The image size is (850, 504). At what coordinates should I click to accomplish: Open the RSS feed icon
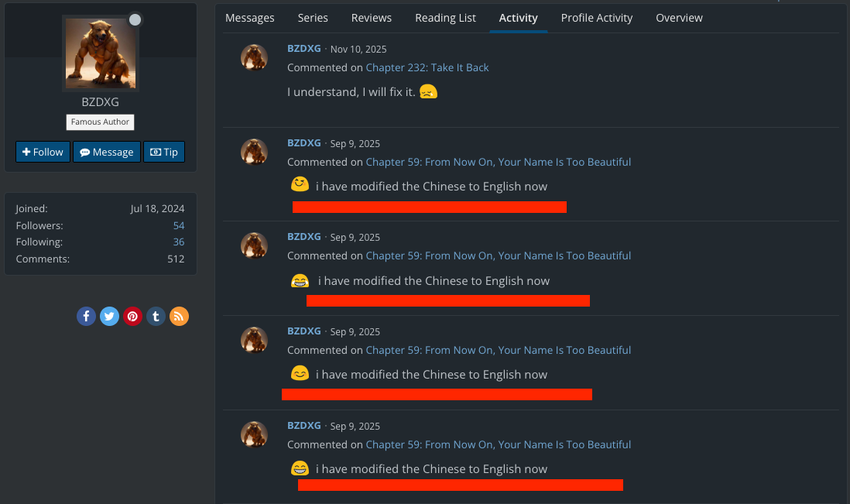click(179, 316)
